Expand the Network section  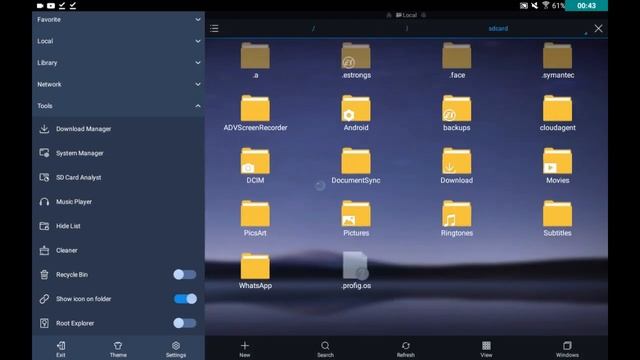coord(118,84)
